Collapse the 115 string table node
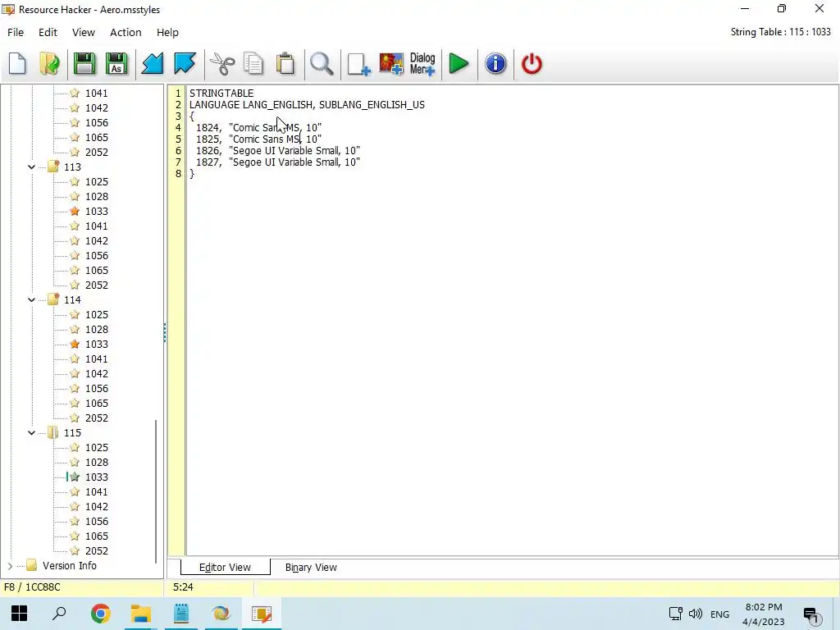The width and height of the screenshot is (840, 630). 32,433
